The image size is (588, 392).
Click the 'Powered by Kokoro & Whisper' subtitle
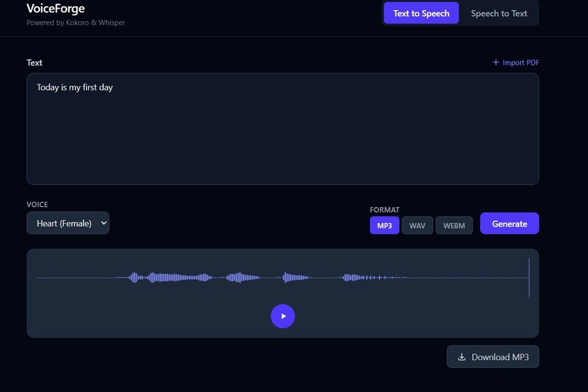76,23
